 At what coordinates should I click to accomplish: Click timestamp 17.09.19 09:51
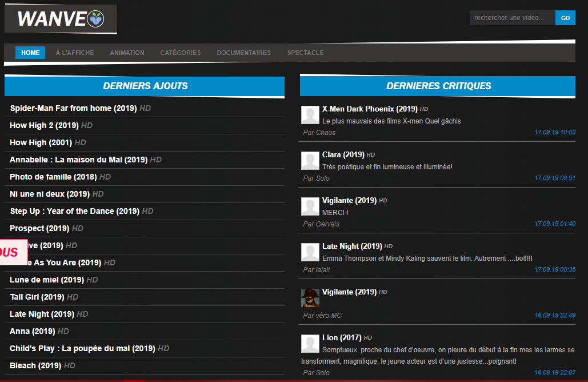555,178
